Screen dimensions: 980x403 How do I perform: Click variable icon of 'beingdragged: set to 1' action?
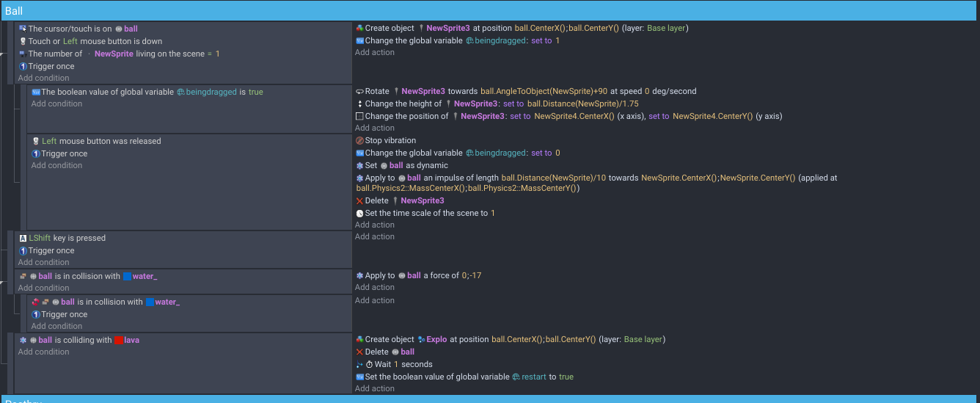[359, 40]
